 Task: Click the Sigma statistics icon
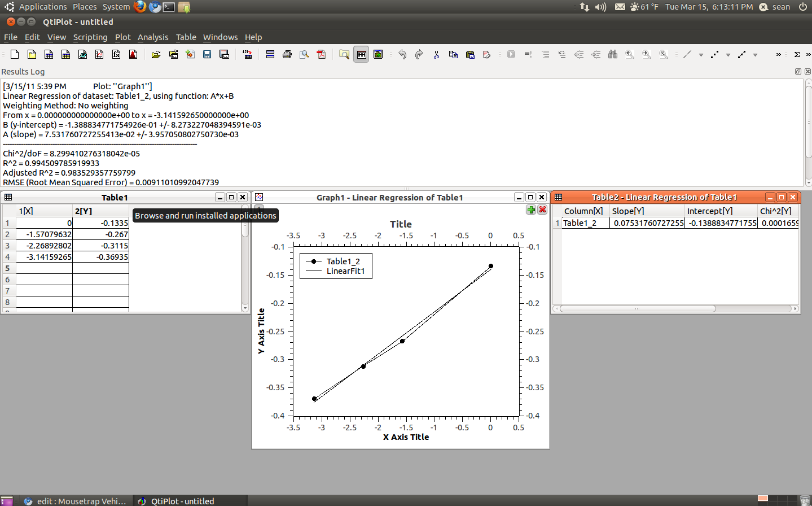pyautogui.click(x=797, y=54)
